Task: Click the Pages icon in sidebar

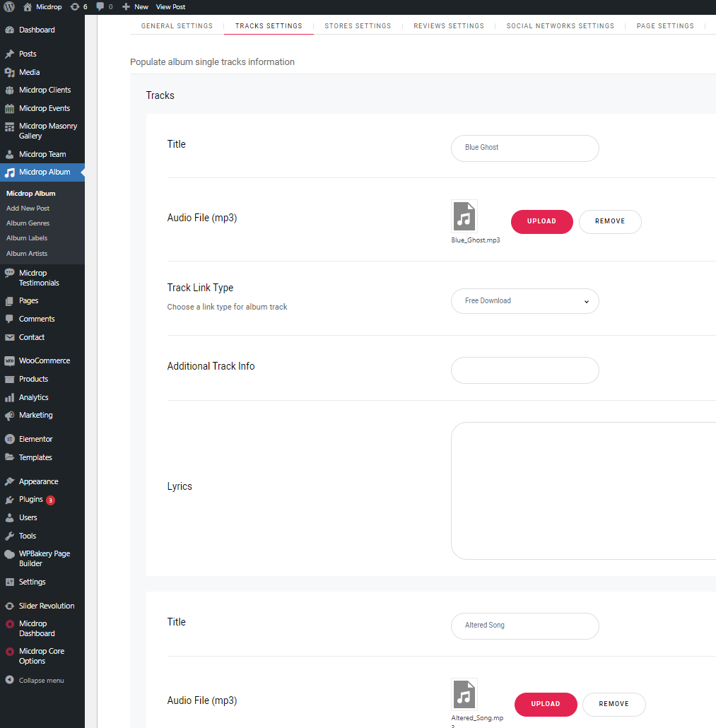Action: (10, 301)
